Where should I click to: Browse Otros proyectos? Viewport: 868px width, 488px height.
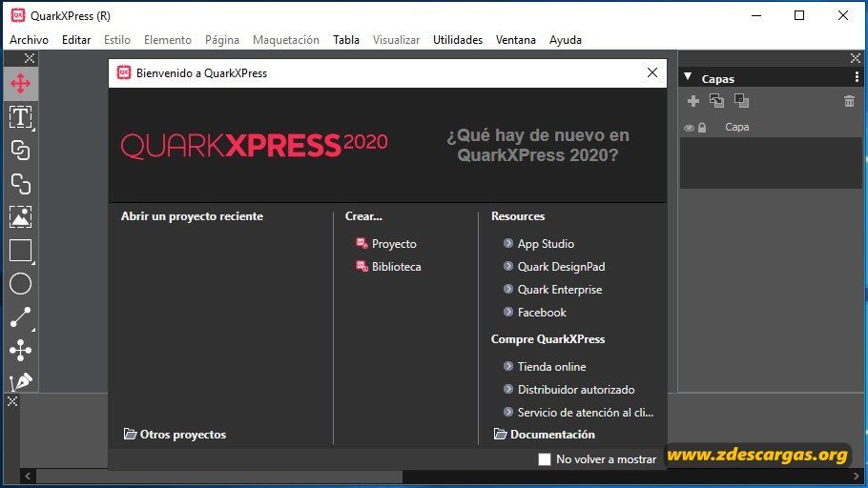[175, 435]
